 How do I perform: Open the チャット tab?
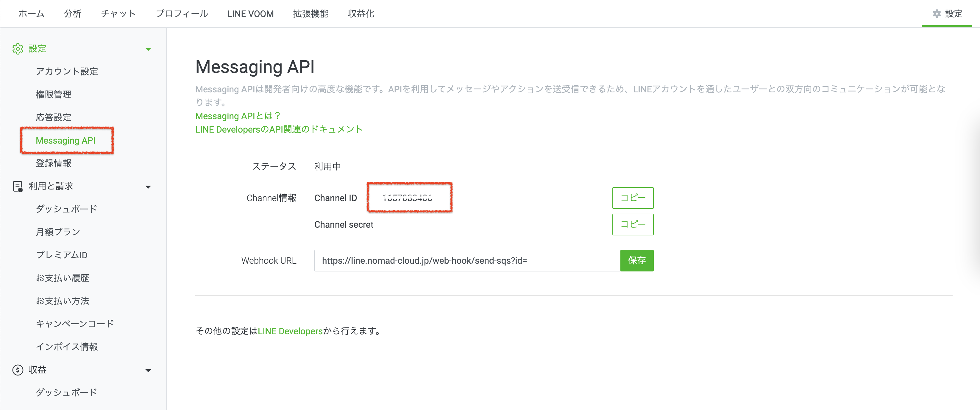tap(118, 14)
